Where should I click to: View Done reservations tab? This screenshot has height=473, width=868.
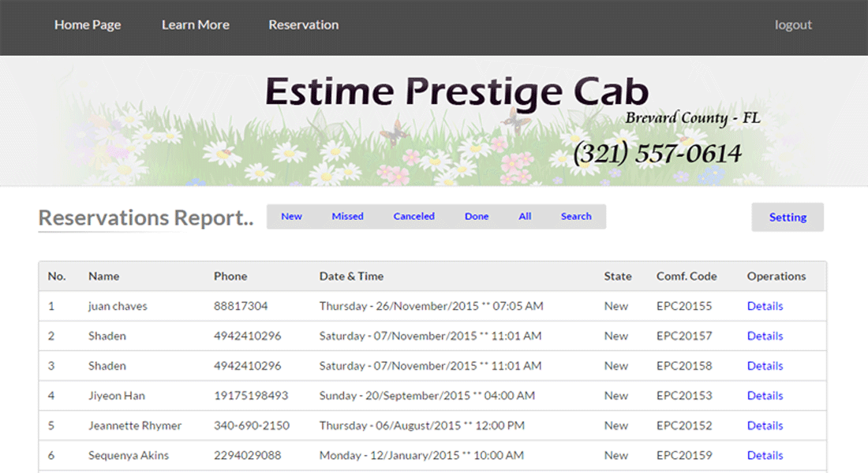click(x=476, y=217)
